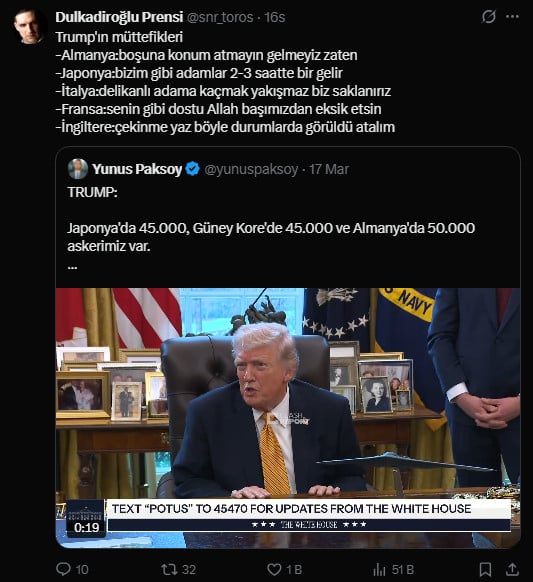Open the Dulkadiroğlu Prensi display name
The width and height of the screenshot is (533, 582).
tap(119, 17)
